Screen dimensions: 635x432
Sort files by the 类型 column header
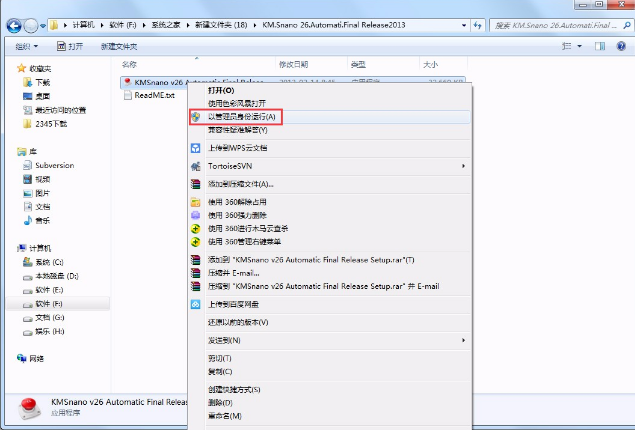click(x=358, y=64)
